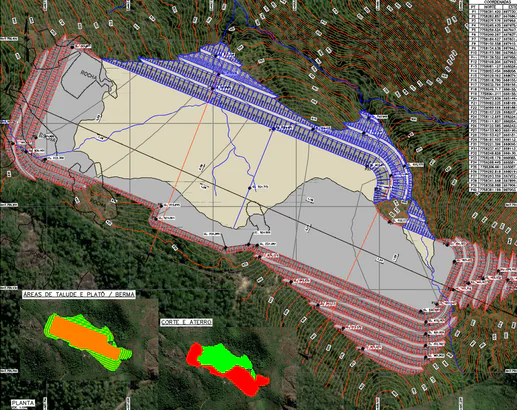517x410 pixels.
Task: Click the 'CORTE E ATERRO' title label
Action: tap(186, 322)
